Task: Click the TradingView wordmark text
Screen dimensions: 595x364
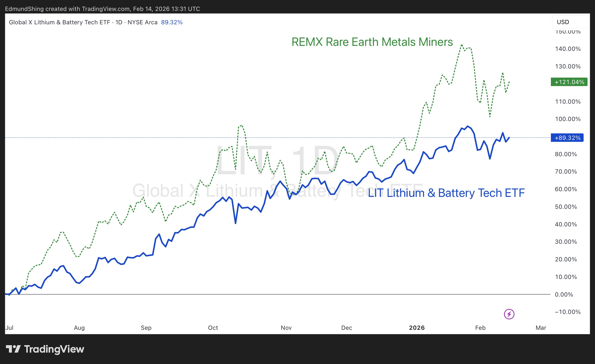Action: 54,349
